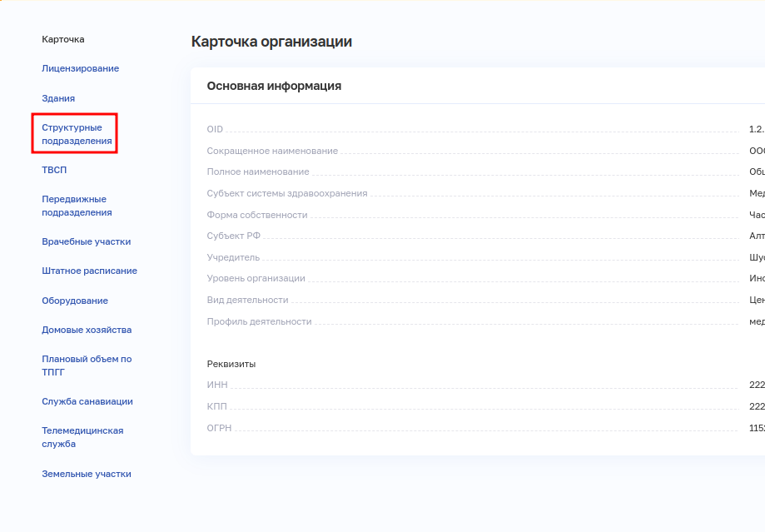Click the Карточка организации heading
The height and width of the screenshot is (532, 765).
pos(271,42)
